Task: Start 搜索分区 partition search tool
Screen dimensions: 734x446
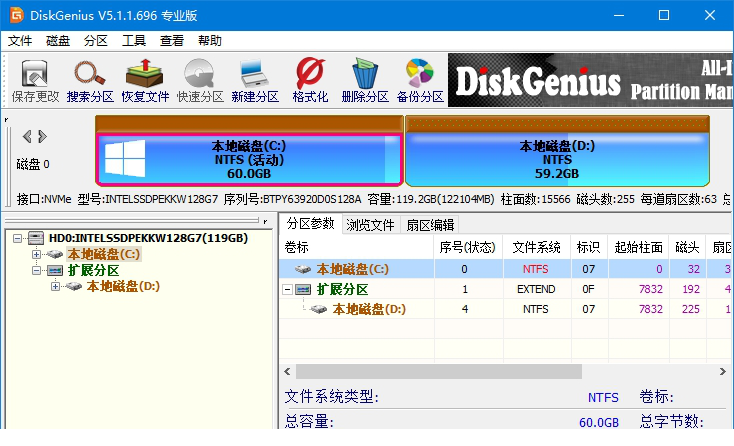Action: coord(90,80)
